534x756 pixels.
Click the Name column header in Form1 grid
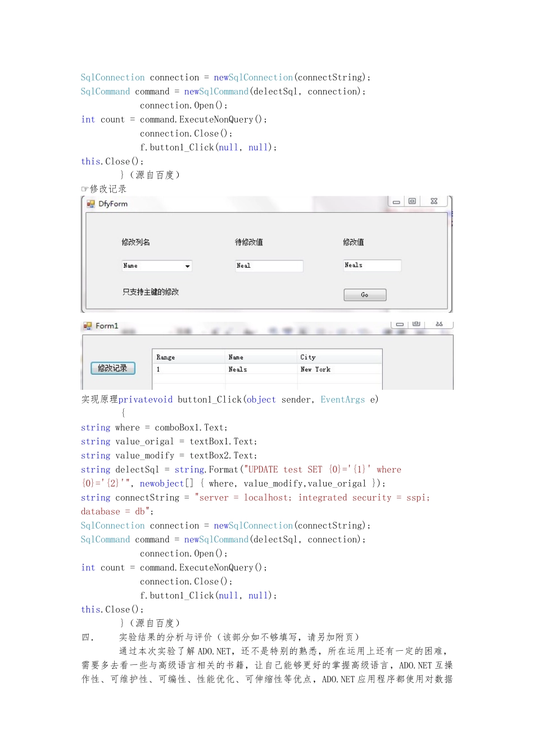[261, 357]
